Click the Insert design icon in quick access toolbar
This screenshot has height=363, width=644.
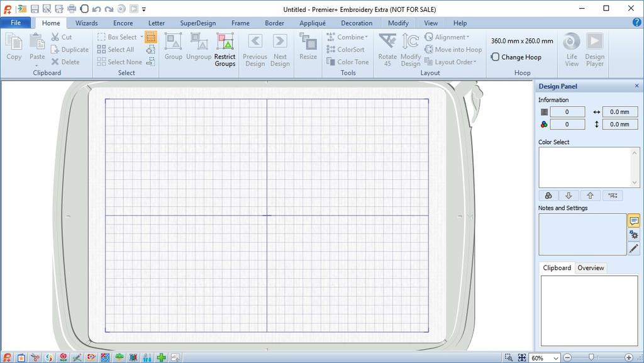(x=21, y=9)
